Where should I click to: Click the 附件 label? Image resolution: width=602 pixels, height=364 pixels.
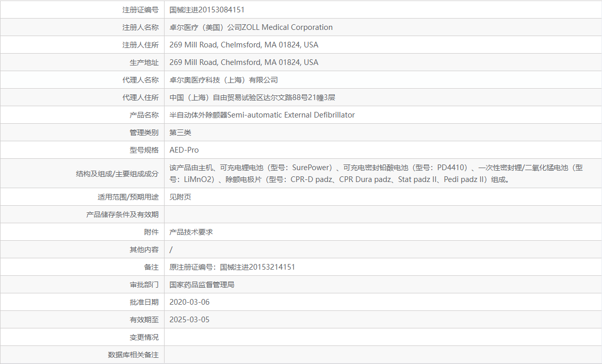(x=151, y=232)
